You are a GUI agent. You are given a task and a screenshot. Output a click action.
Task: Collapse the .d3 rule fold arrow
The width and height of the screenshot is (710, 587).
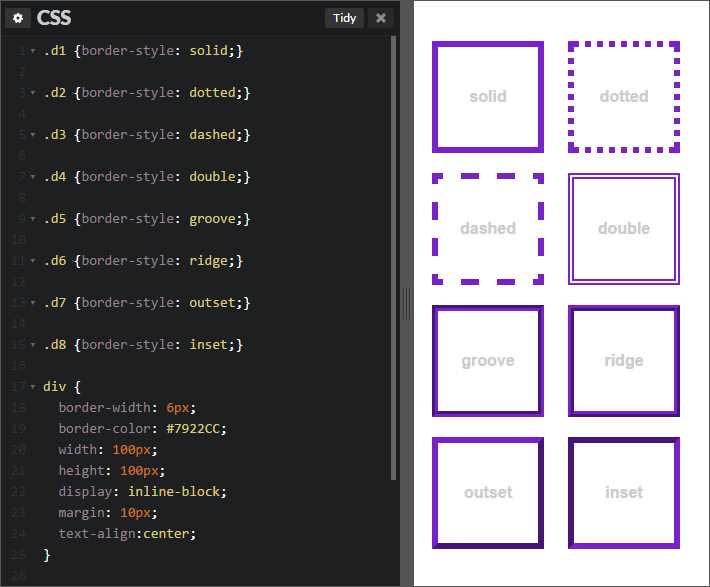click(x=33, y=135)
